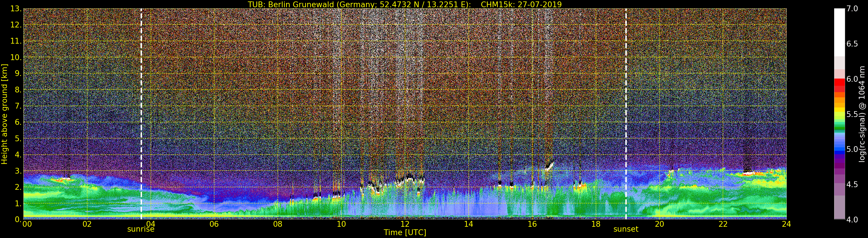Click the '4.5' colorbar tick label
The width and height of the screenshot is (868, 238).
tap(852, 185)
